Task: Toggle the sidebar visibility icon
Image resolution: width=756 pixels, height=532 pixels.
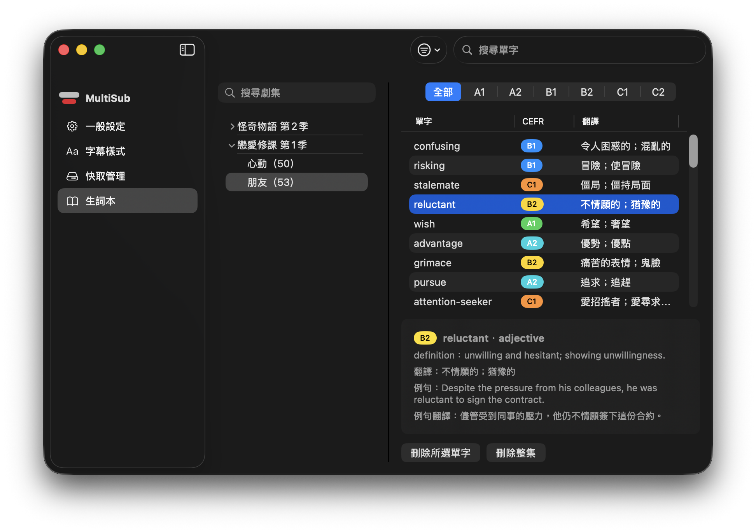Action: [x=187, y=50]
